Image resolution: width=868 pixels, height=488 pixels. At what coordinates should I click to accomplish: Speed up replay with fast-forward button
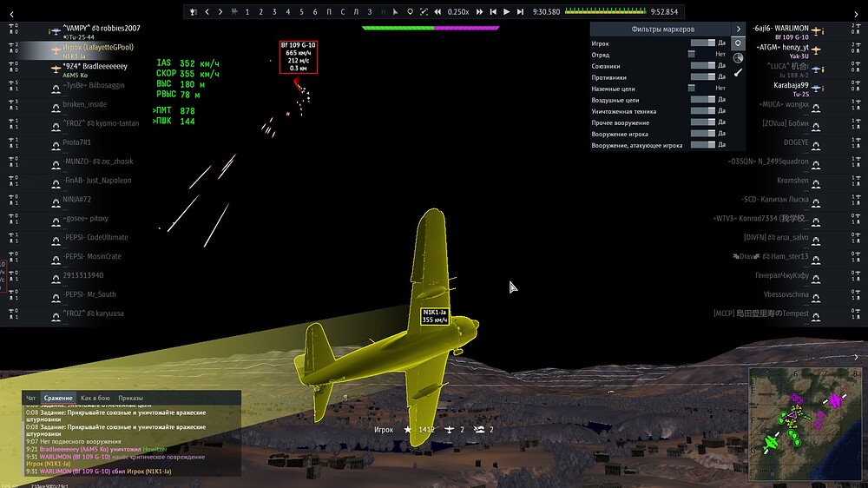coord(479,11)
